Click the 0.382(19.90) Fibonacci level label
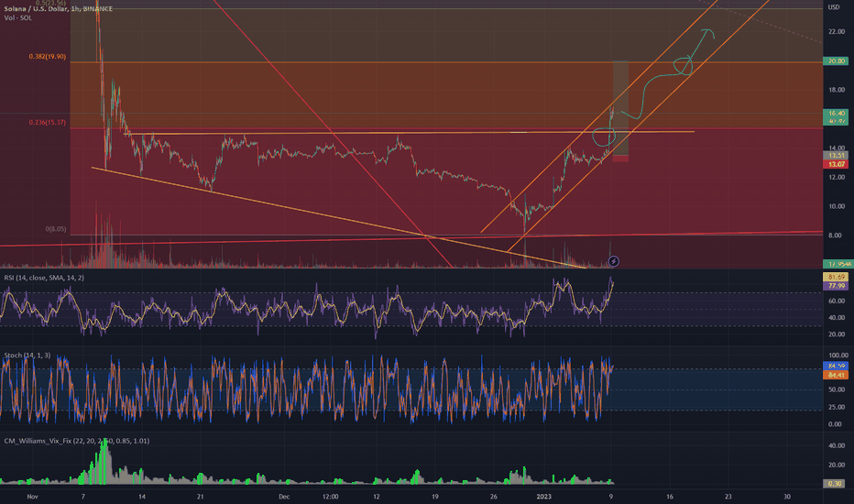The width and height of the screenshot is (854, 504). pos(48,57)
